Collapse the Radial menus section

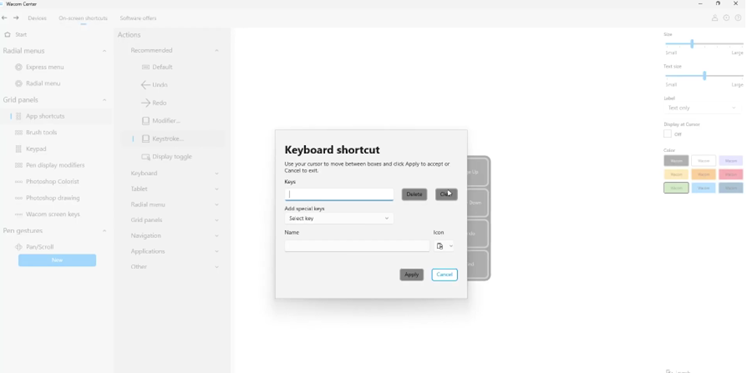pos(104,51)
